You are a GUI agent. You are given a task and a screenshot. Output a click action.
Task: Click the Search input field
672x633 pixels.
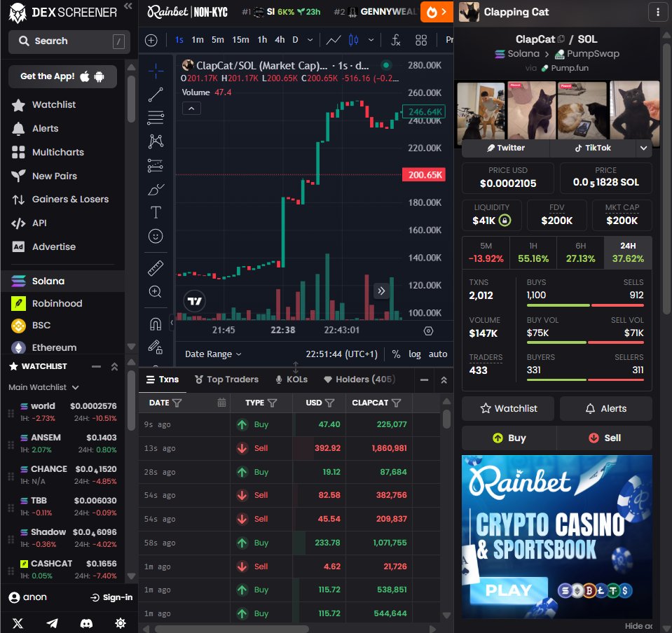coord(69,41)
